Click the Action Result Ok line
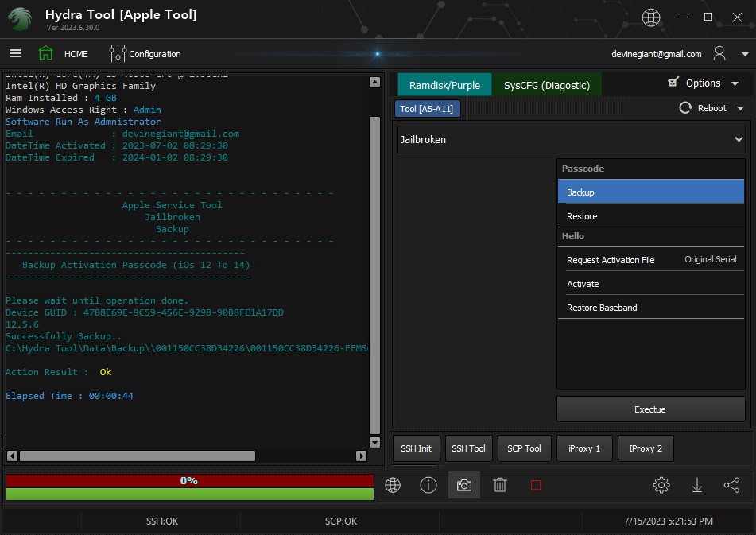This screenshot has height=535, width=756. [x=58, y=371]
